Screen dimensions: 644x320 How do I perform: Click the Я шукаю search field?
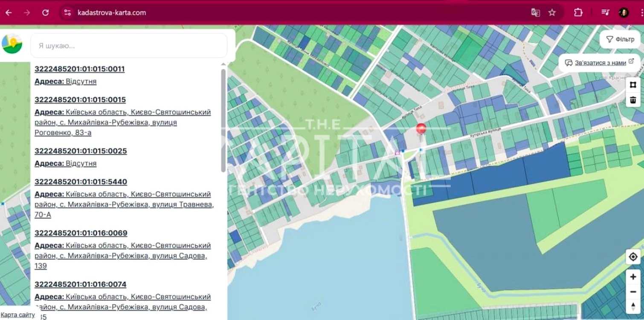pos(129,46)
